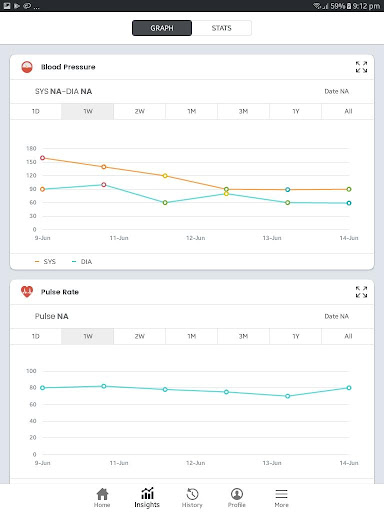Open the Home tab icon
384x512 pixels.
tap(102, 494)
